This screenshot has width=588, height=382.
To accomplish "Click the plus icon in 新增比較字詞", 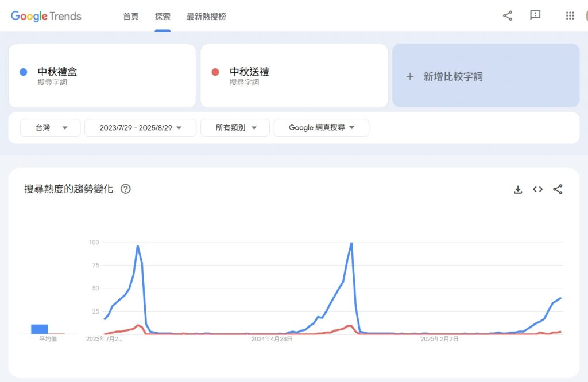I will [x=410, y=77].
